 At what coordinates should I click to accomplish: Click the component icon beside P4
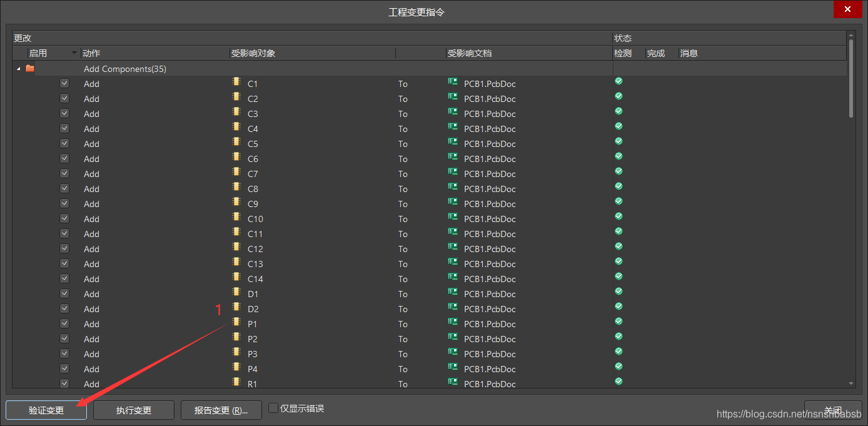coord(236,367)
